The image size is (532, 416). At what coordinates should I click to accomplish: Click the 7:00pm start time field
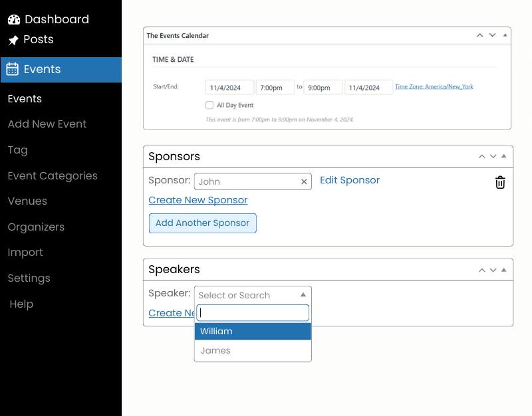[x=275, y=87]
